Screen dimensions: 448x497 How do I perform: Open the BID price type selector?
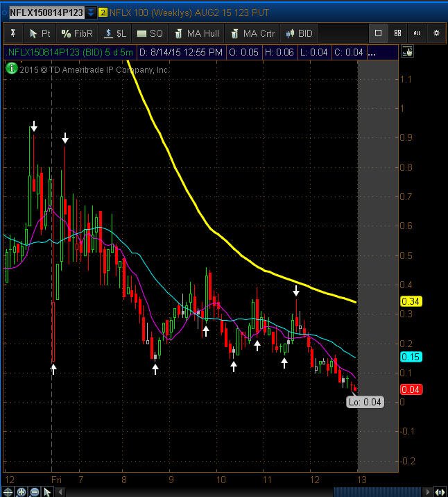point(299,33)
